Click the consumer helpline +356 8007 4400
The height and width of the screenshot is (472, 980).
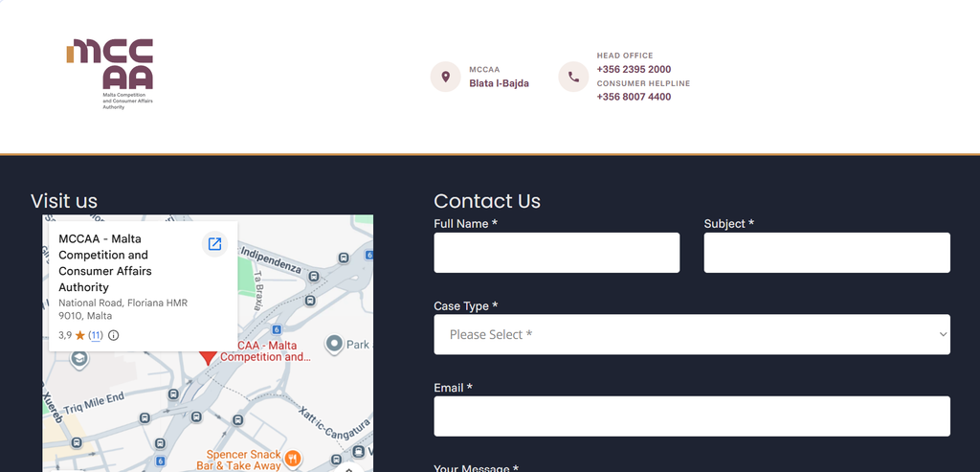pyautogui.click(x=634, y=97)
